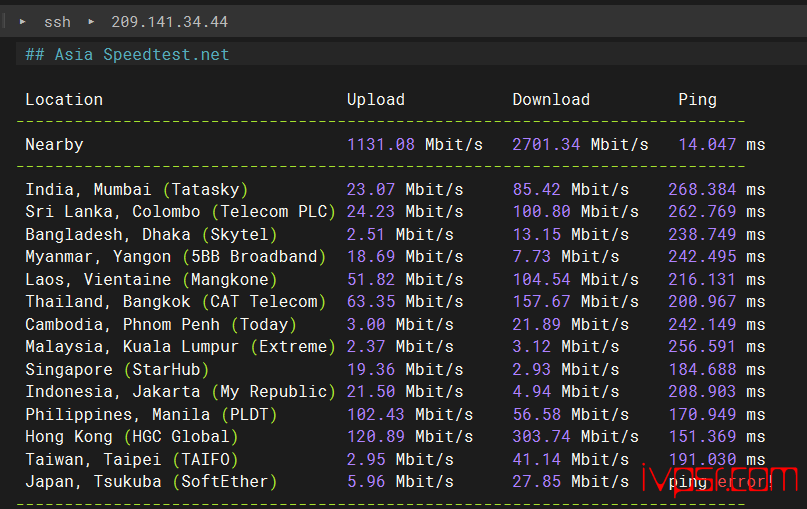Select Yangon ping 242.495 ms
Viewport: 807px width, 509px height.
[717, 257]
